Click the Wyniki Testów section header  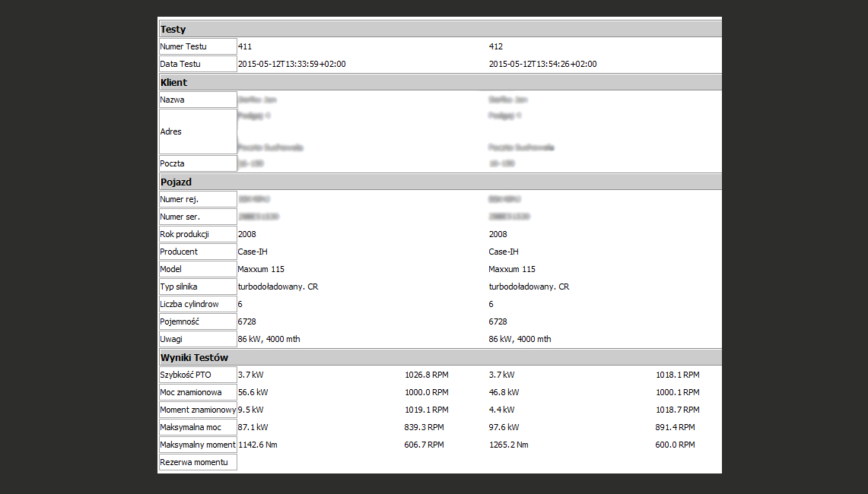440,357
